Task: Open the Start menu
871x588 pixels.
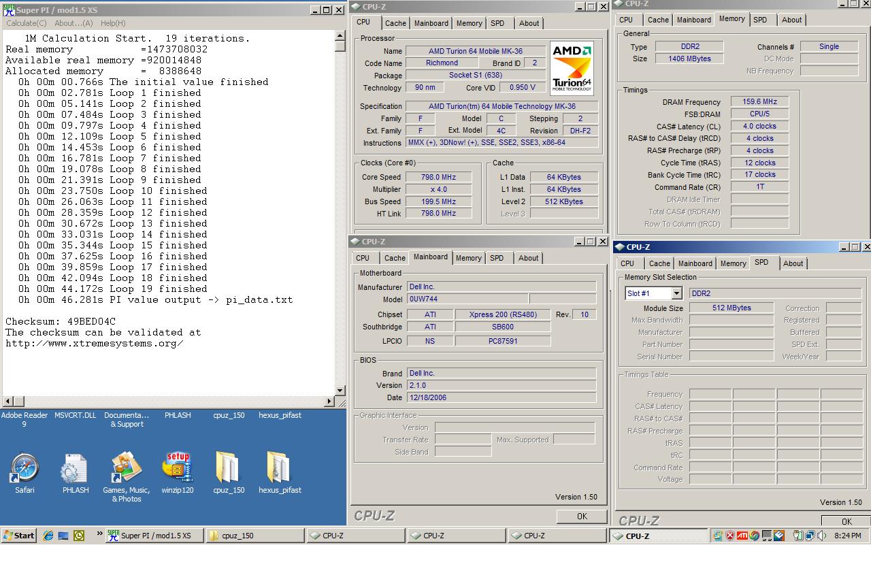Action: click(19, 536)
